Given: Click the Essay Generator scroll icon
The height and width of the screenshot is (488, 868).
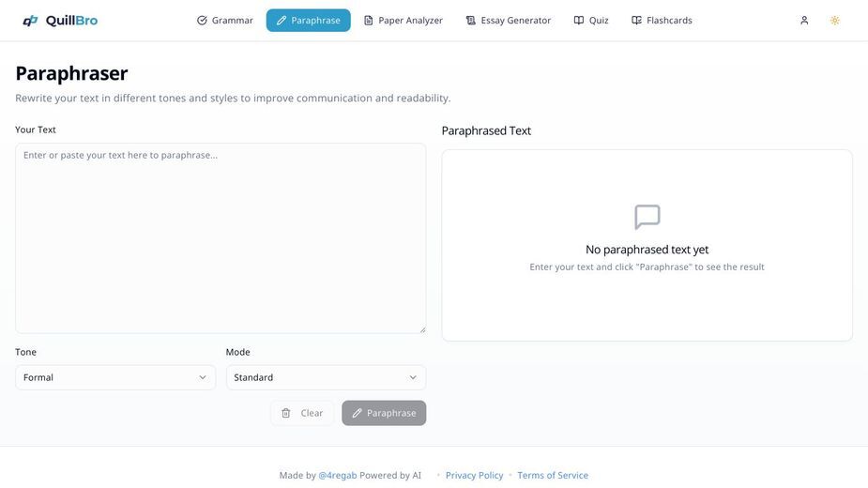Looking at the screenshot, I should coord(470,21).
